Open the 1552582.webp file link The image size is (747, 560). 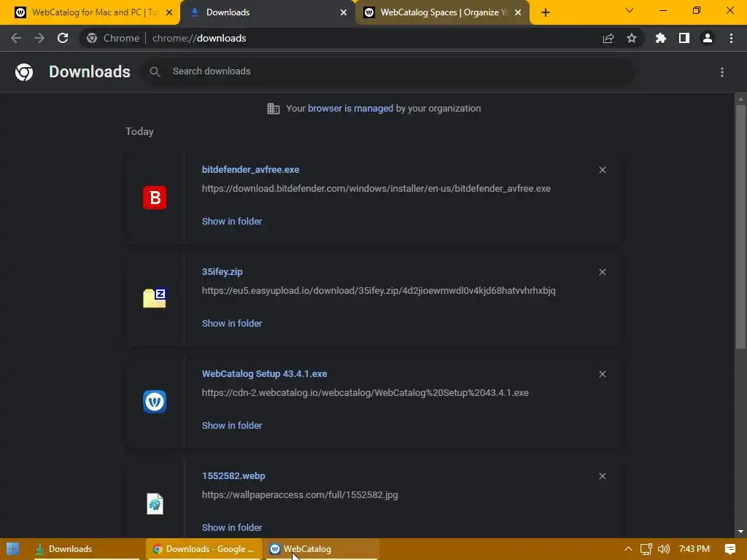[233, 475]
